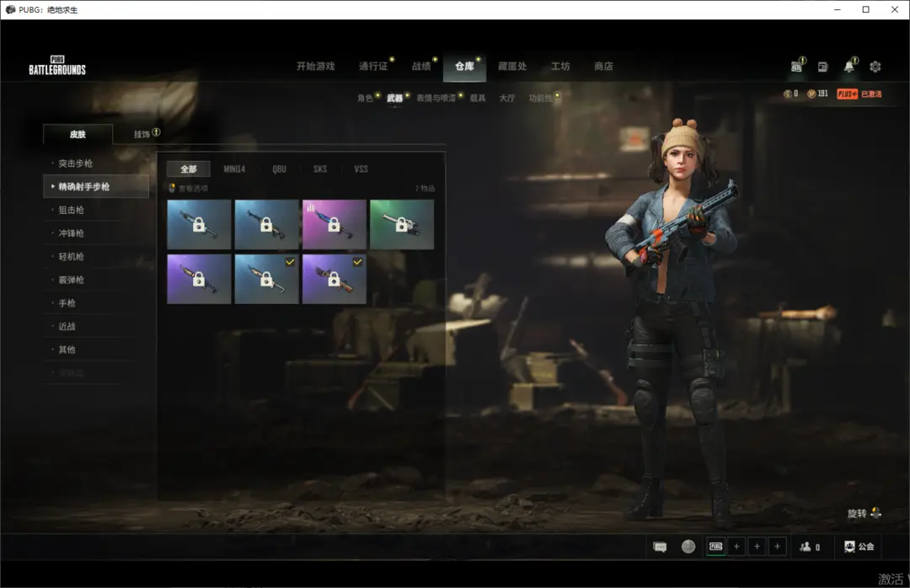The image size is (910, 588).
Task: Open the 商店 store tab
Action: (603, 67)
